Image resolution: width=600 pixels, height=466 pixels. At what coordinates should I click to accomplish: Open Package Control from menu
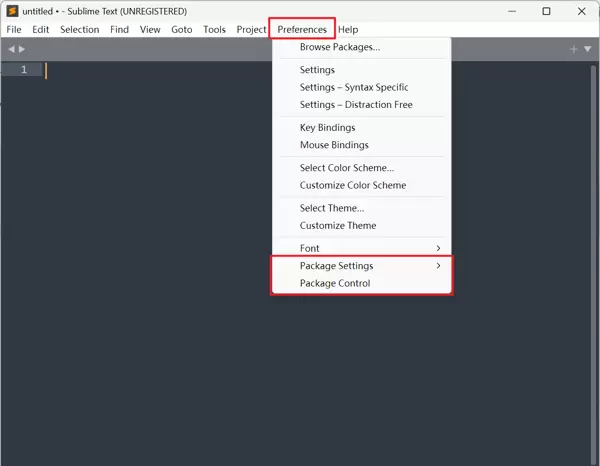[x=335, y=283]
